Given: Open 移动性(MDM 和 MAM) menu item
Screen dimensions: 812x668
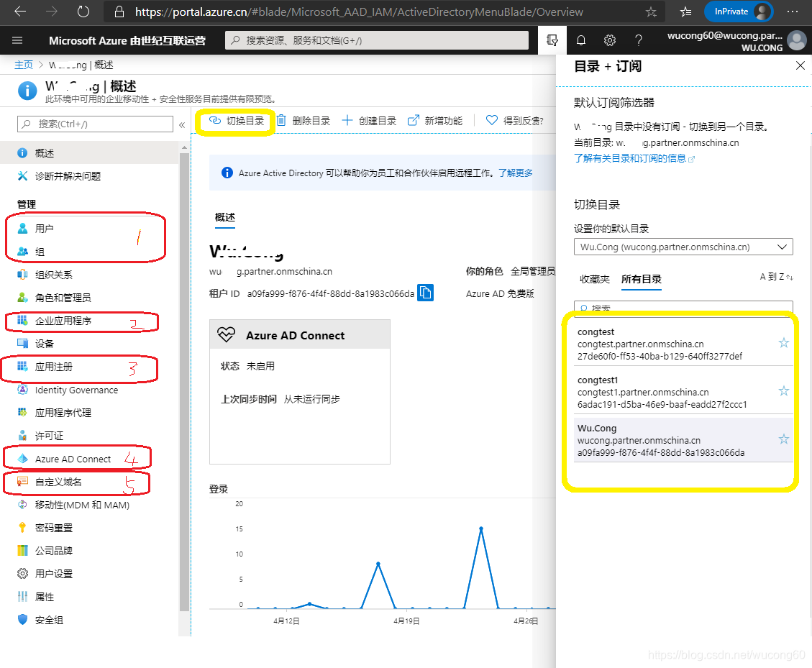Looking at the screenshot, I should coord(89,505).
